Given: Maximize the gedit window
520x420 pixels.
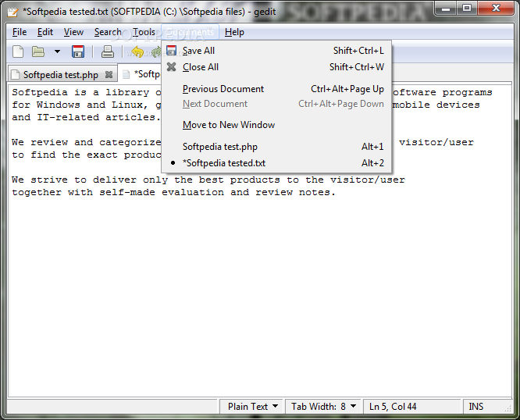Looking at the screenshot, I should (x=467, y=9).
